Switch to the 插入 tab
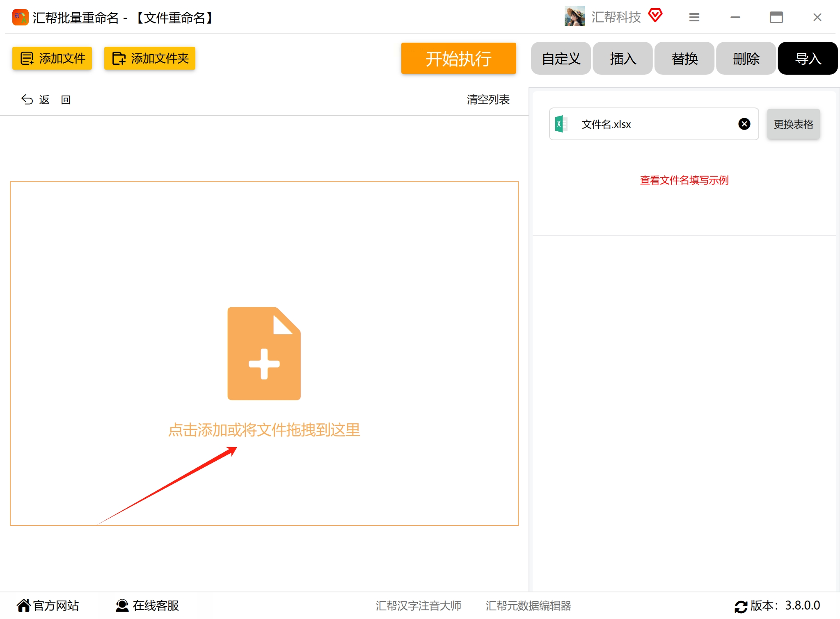840x619 pixels. click(x=623, y=58)
